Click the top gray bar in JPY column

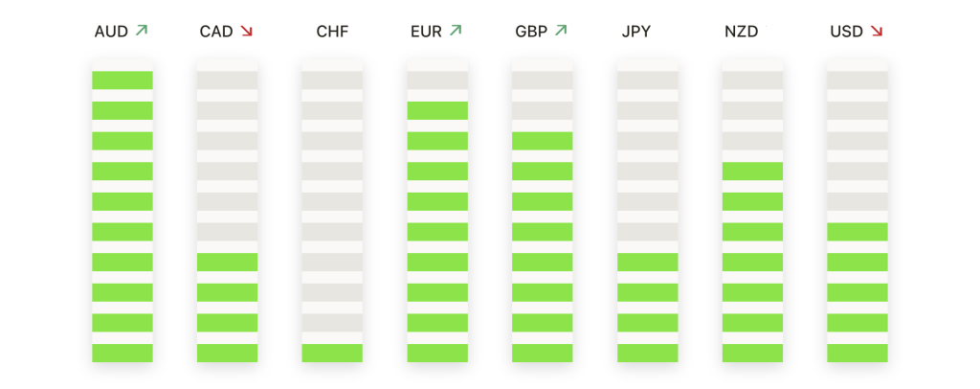coord(648,80)
